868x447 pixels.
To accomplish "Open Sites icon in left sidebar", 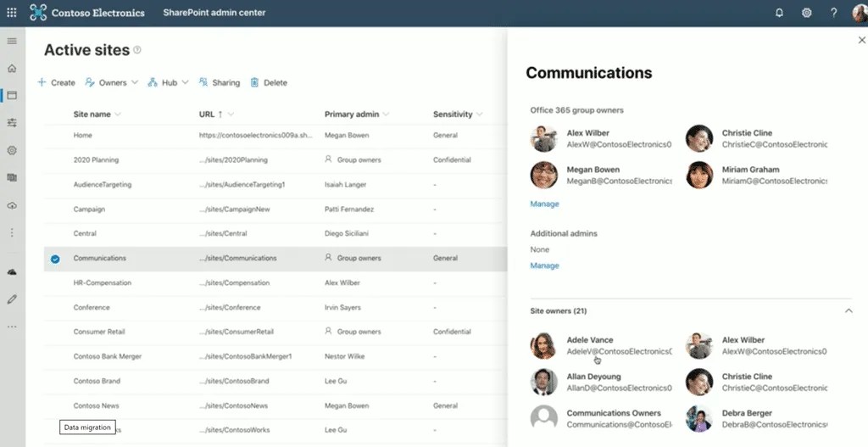I will pyautogui.click(x=12, y=95).
